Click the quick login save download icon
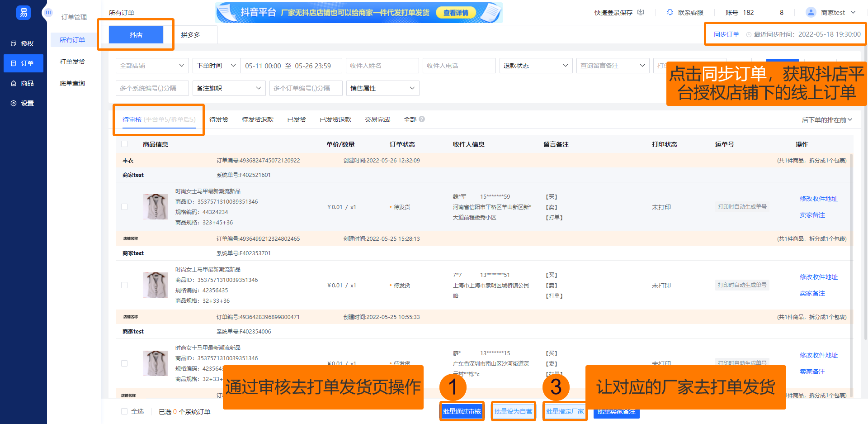Image resolution: width=868 pixels, height=424 pixels. [641, 12]
